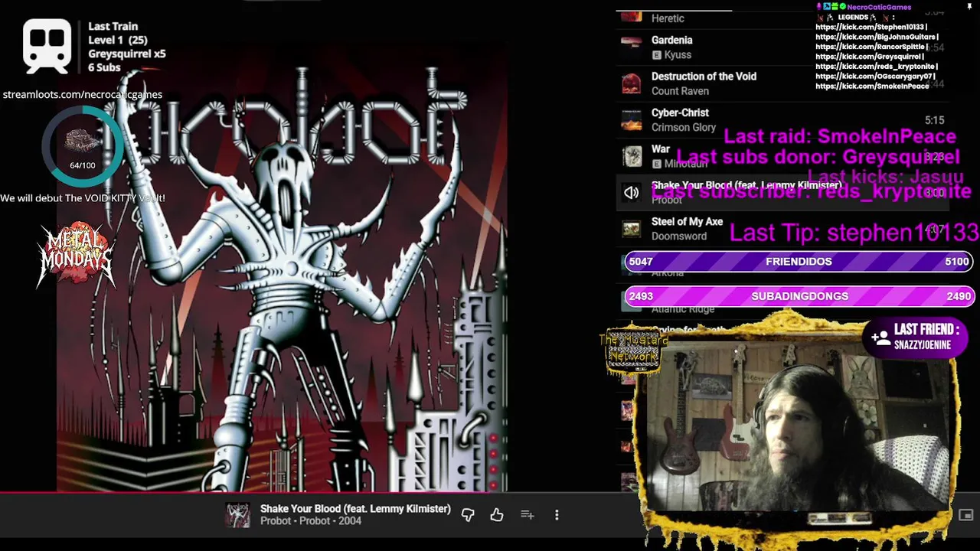Viewport: 980px width, 551px height.
Task: Open the kick.com/BigJohnsGuitars link
Action: click(x=877, y=37)
